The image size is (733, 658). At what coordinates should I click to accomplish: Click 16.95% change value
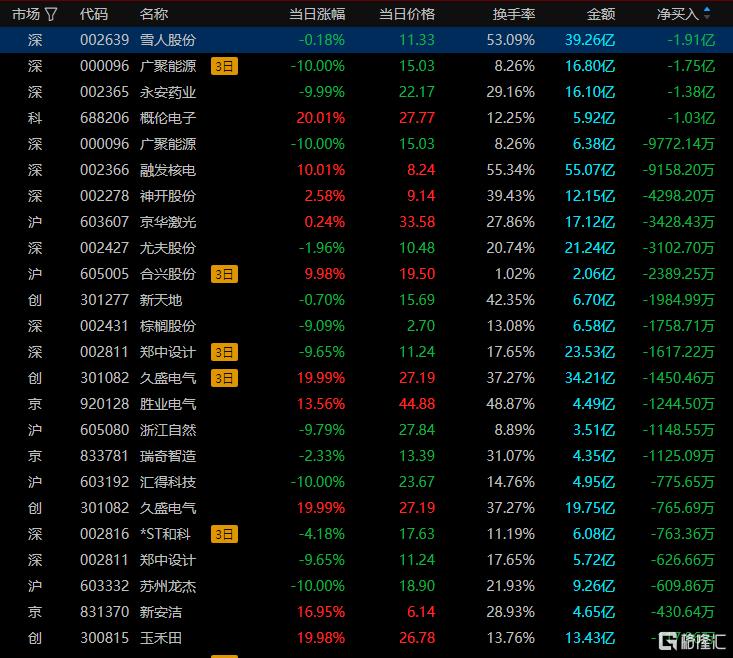321,612
